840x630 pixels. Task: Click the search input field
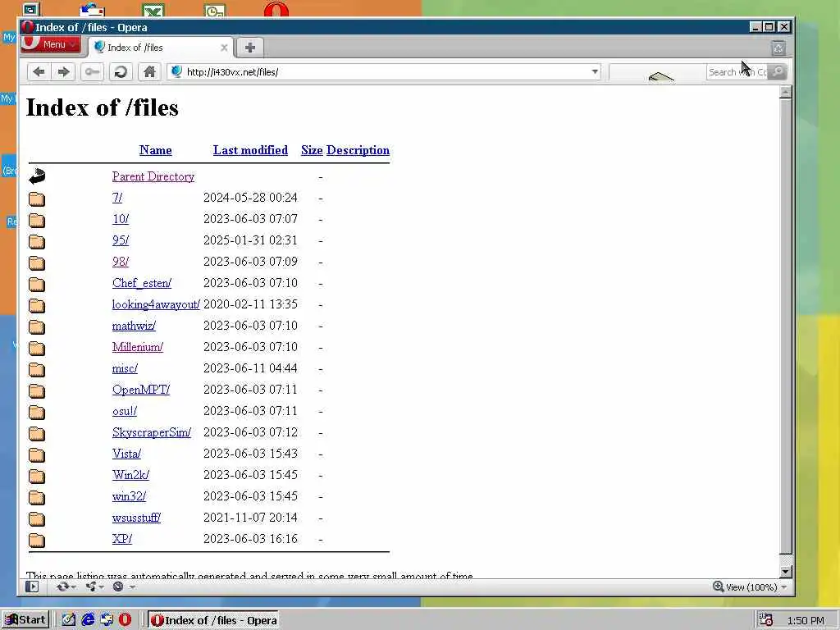pos(737,72)
